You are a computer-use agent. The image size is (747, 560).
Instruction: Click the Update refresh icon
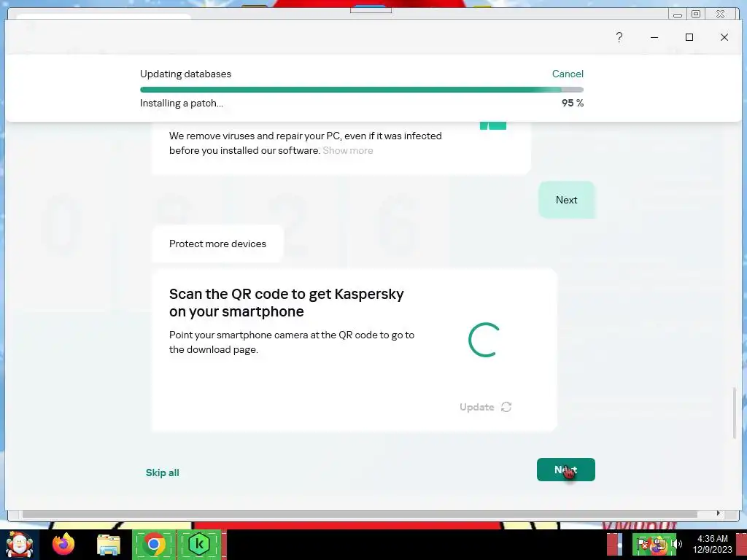tap(506, 407)
